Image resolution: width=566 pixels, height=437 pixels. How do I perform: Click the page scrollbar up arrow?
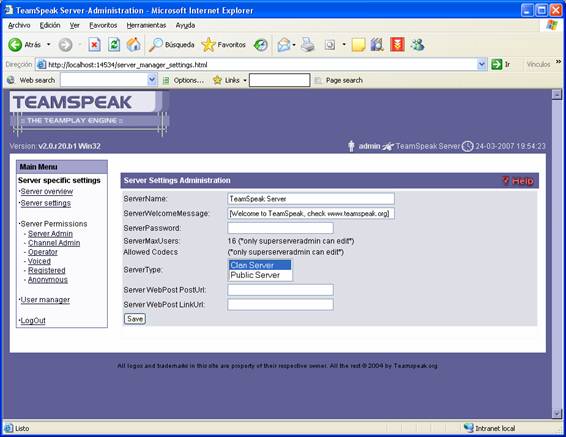pyautogui.click(x=557, y=95)
